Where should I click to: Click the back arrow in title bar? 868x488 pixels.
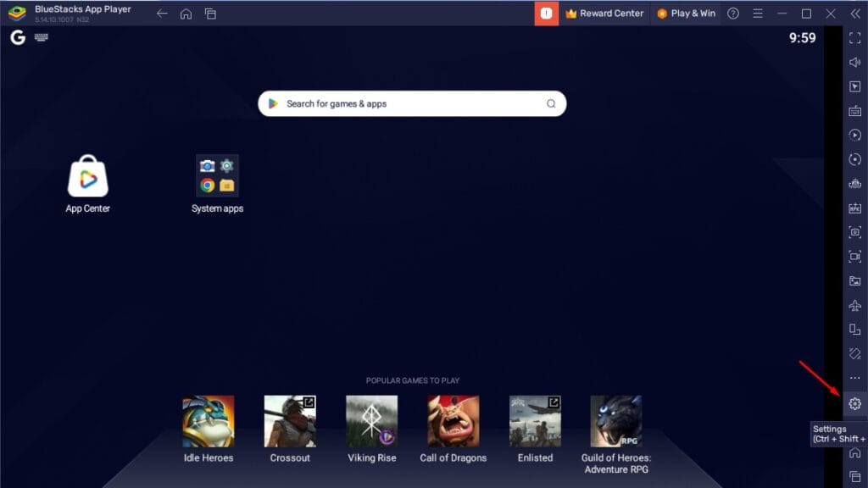162,14
